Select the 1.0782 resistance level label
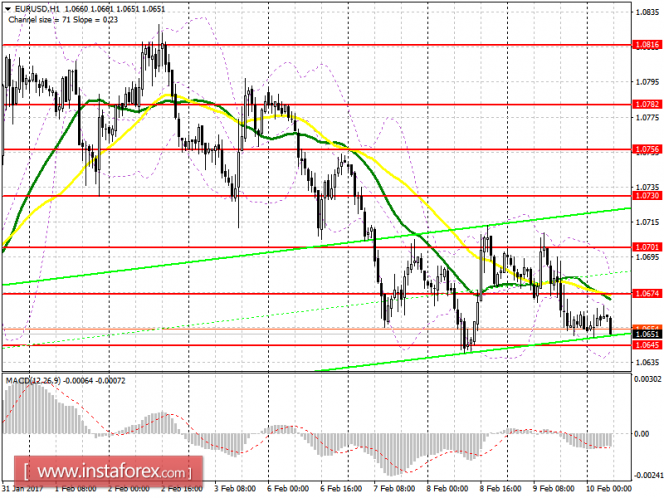Image resolution: width=664 pixels, height=498 pixels. (x=647, y=104)
